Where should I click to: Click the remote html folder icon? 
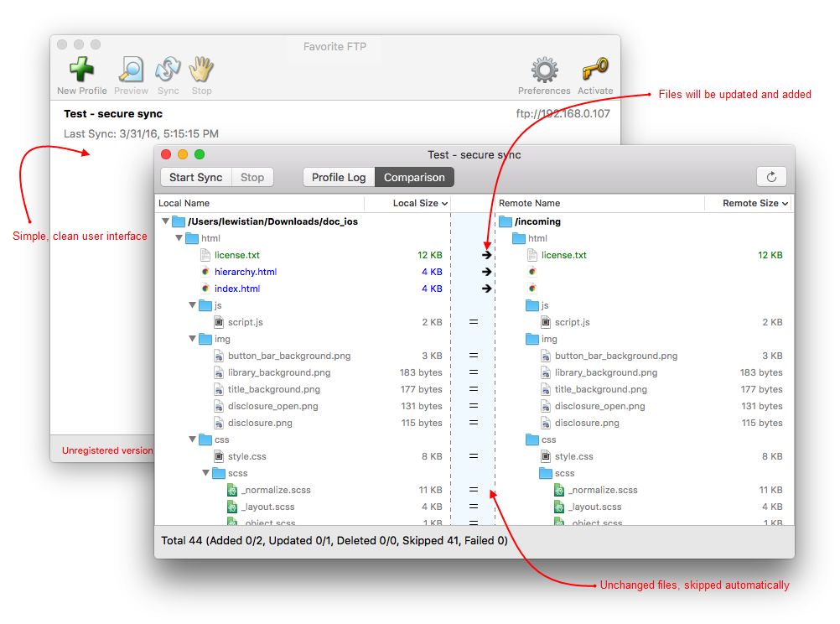(x=519, y=238)
